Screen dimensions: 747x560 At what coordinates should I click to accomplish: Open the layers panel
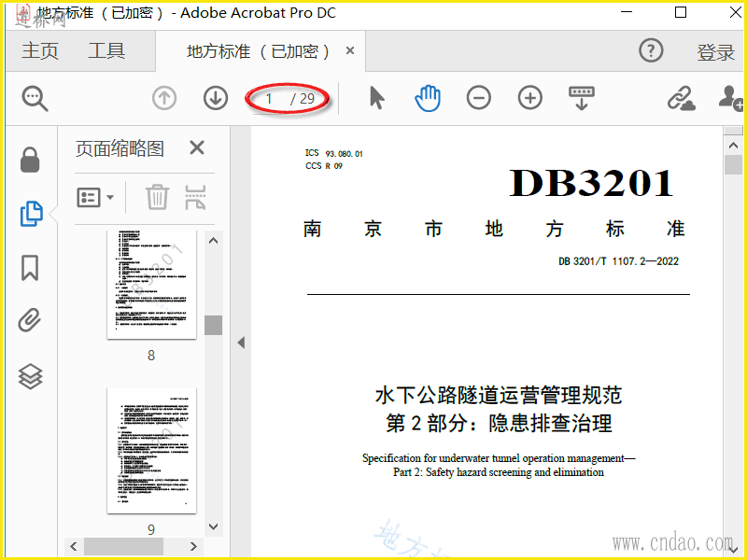coord(31,376)
